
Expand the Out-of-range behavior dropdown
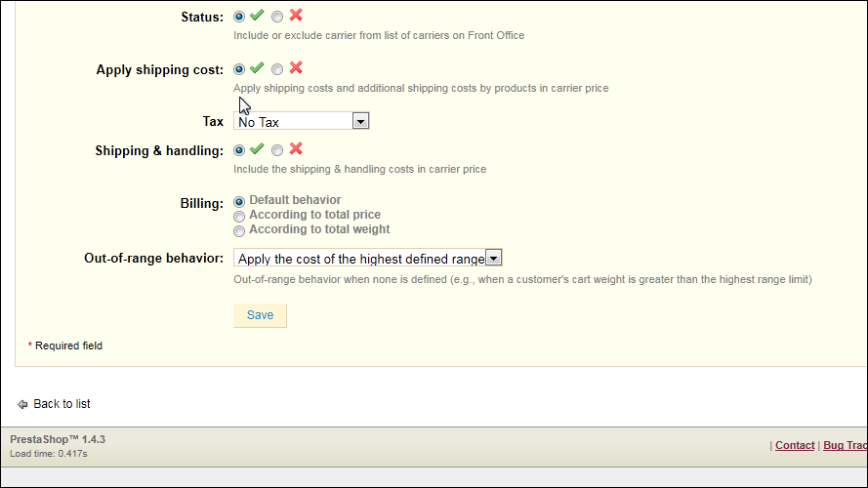point(367,259)
